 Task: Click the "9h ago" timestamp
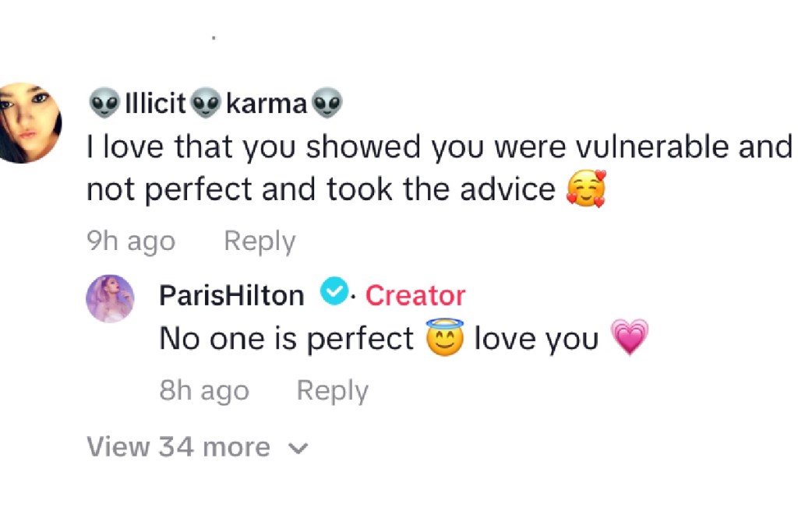pyautogui.click(x=131, y=241)
